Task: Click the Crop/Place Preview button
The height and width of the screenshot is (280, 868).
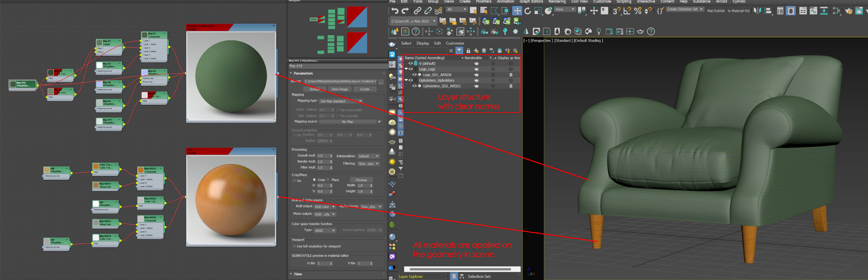Action: 361,180
